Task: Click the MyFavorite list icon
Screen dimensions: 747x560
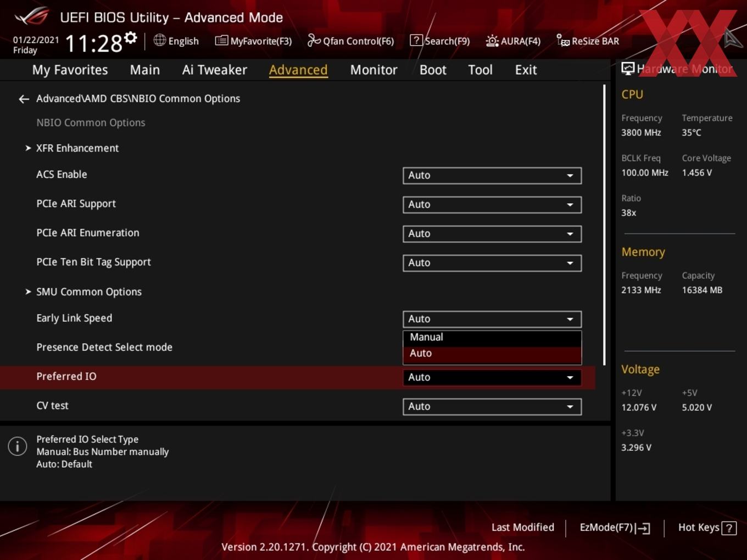Action: tap(221, 41)
